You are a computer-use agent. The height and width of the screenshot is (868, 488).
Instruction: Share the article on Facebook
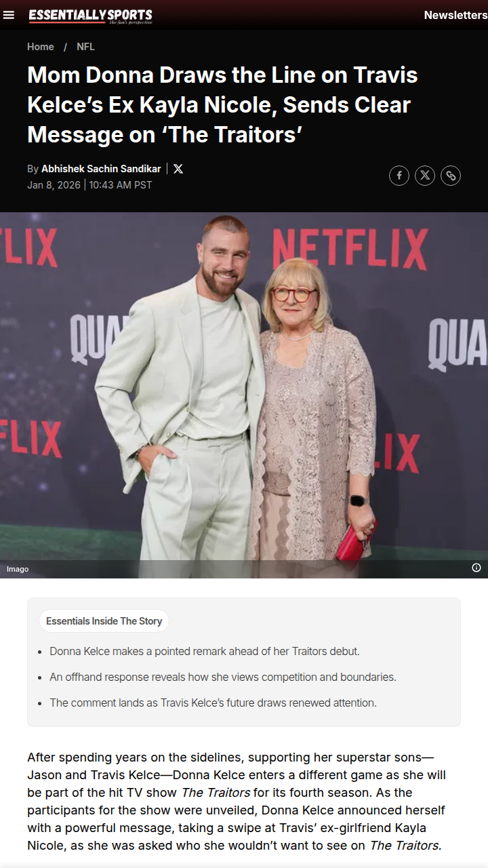[x=399, y=176]
